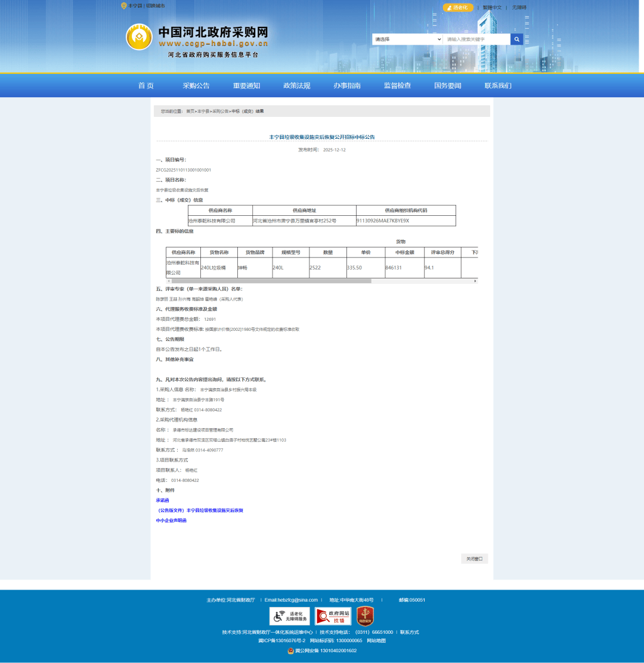Click the magnifier search button
The height and width of the screenshot is (663, 644).
[x=517, y=39]
